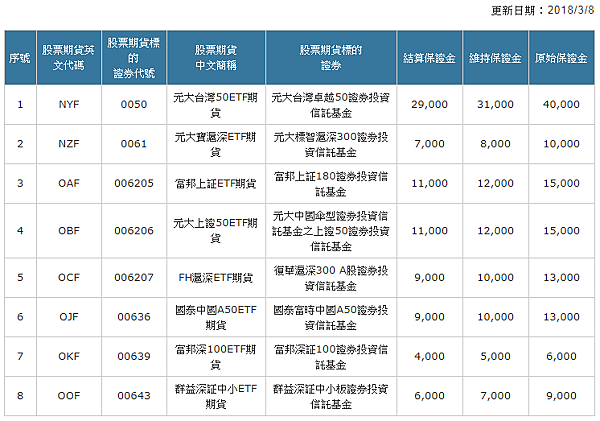Click the NZF code cell
This screenshot has width=600, height=421.
coord(69,144)
